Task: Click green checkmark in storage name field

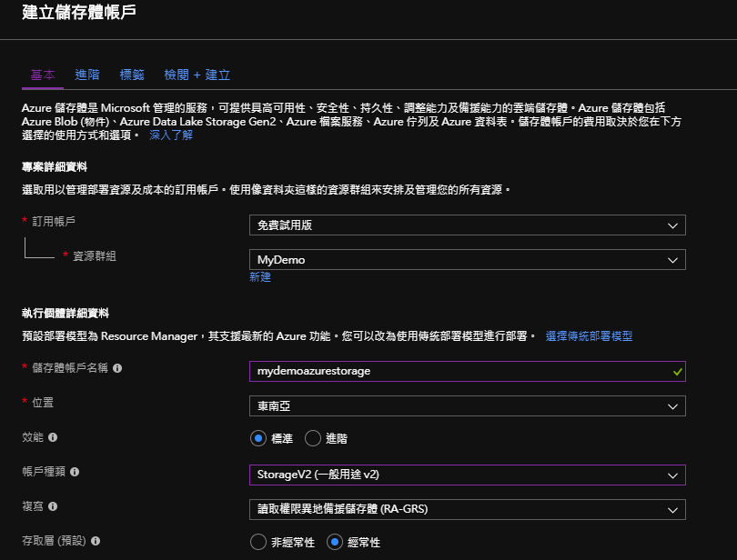Action: tap(676, 371)
